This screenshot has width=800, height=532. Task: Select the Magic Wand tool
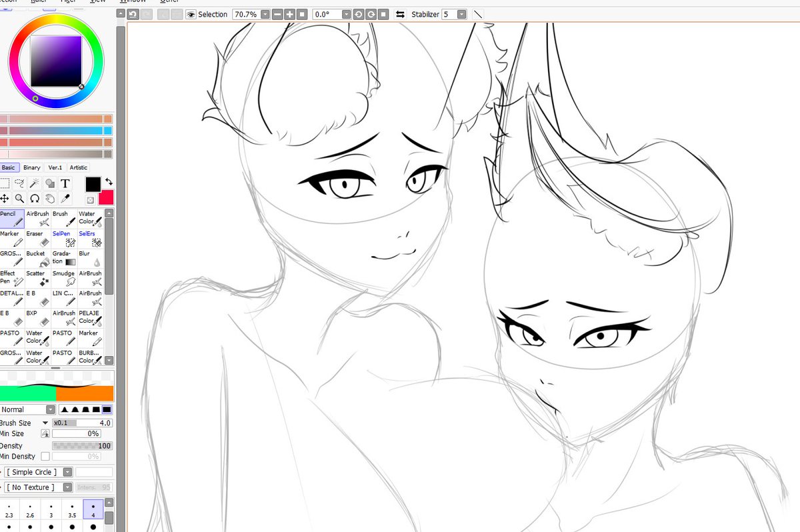(x=35, y=183)
